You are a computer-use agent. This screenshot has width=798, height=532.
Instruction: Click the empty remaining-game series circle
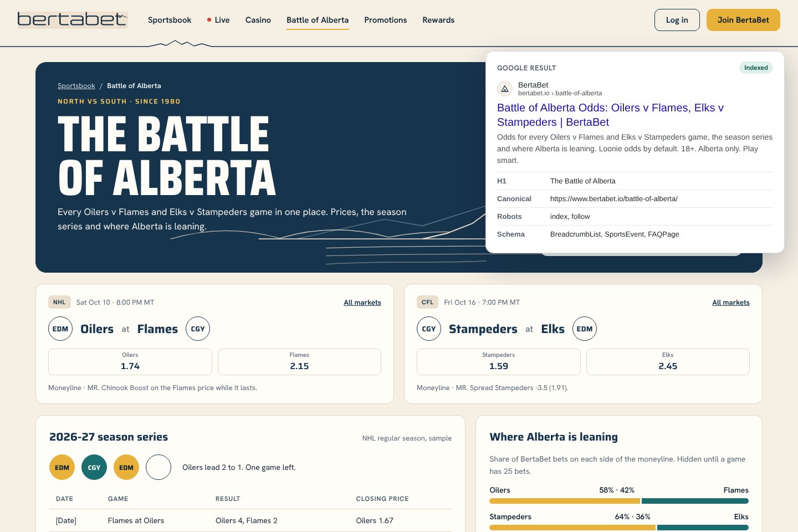coord(158,467)
